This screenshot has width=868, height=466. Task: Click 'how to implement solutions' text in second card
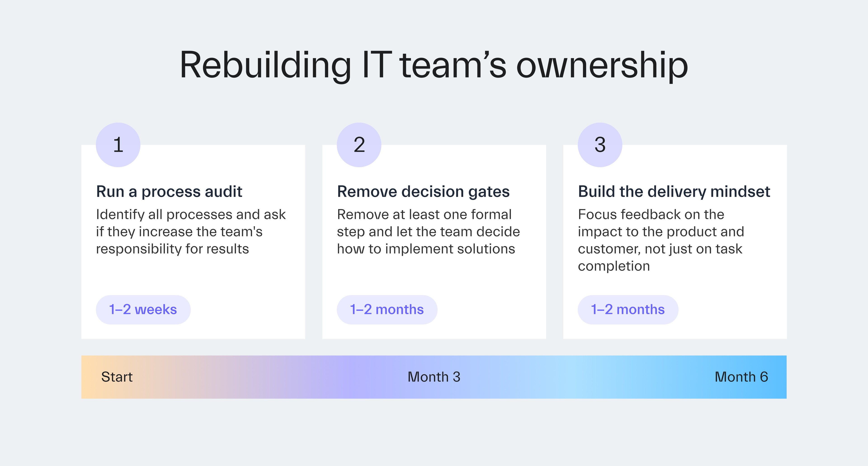click(426, 249)
